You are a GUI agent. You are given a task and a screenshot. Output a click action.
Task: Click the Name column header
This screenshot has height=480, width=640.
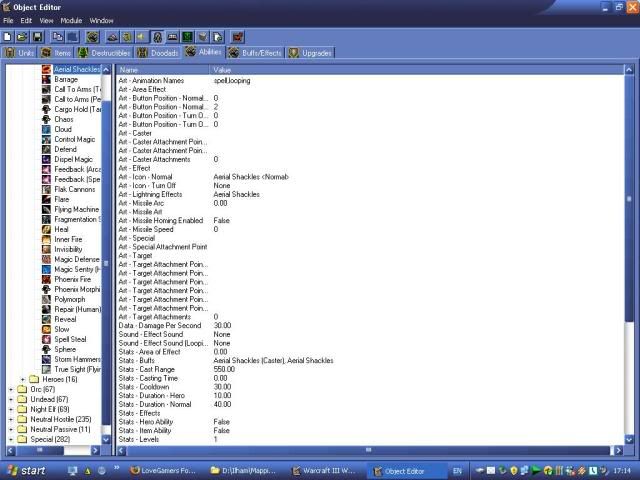click(x=163, y=70)
